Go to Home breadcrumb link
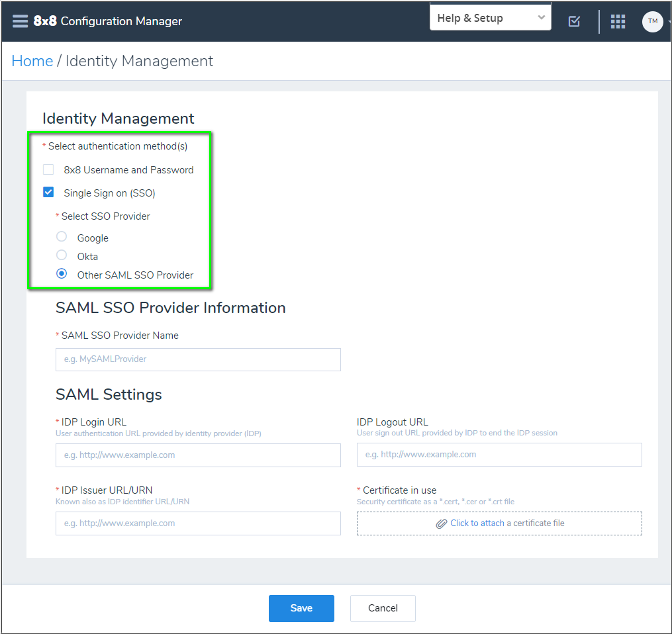 [32, 61]
